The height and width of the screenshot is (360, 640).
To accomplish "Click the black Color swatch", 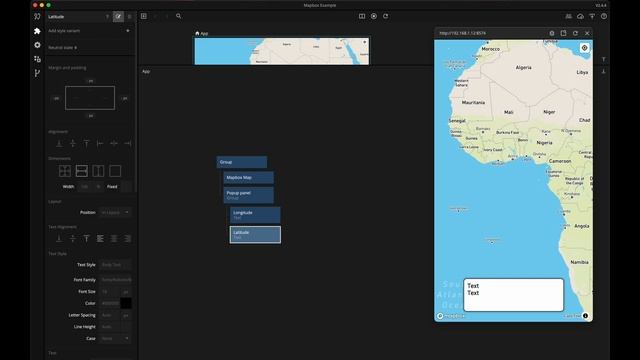I will pos(126,303).
